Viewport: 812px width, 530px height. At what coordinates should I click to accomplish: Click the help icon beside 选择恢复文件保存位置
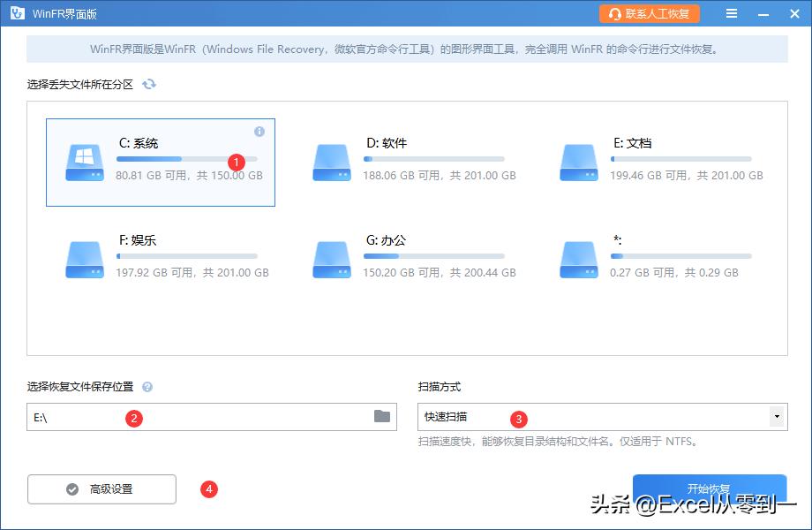click(x=147, y=386)
